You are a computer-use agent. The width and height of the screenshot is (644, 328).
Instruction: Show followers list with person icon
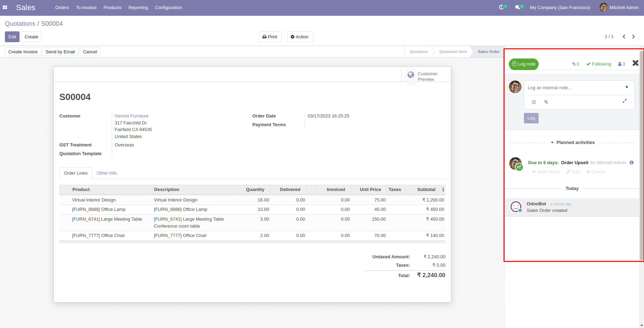coord(621,64)
